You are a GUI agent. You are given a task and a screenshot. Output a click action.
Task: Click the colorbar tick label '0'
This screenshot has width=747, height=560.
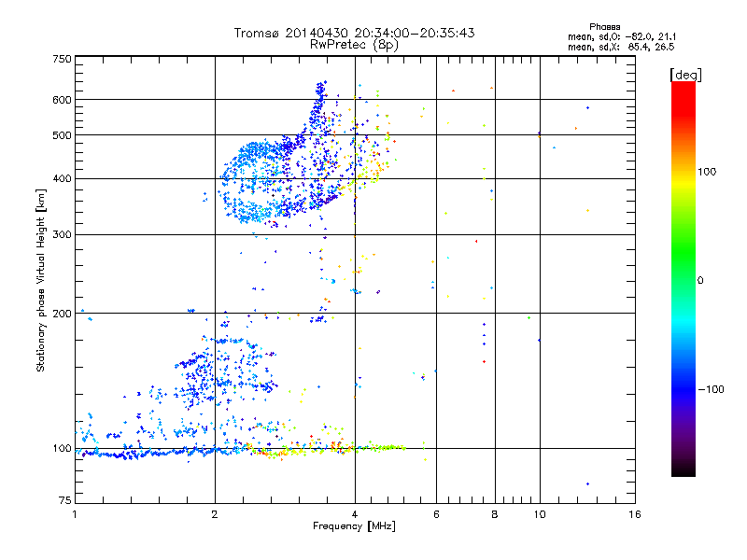click(x=700, y=281)
